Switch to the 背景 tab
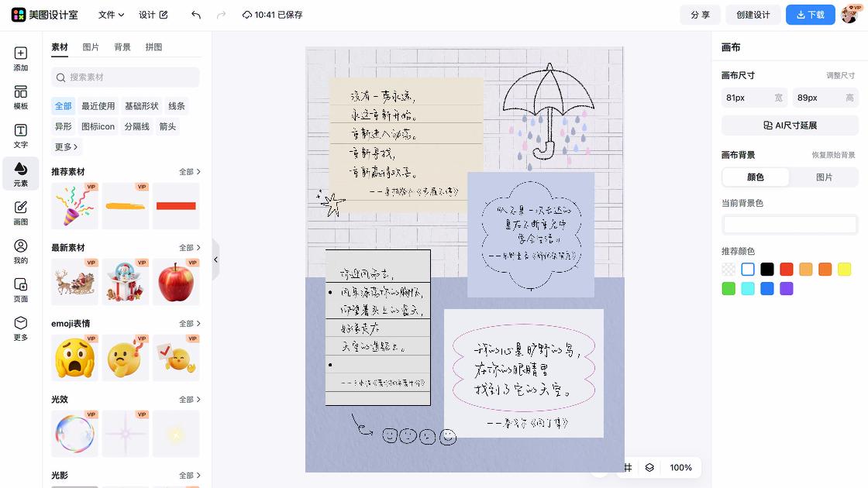 tap(122, 47)
